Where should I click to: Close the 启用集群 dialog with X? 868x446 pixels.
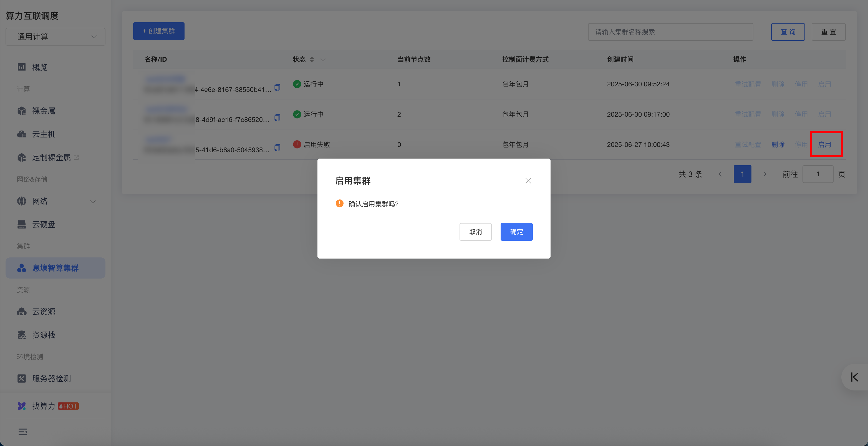(x=528, y=181)
